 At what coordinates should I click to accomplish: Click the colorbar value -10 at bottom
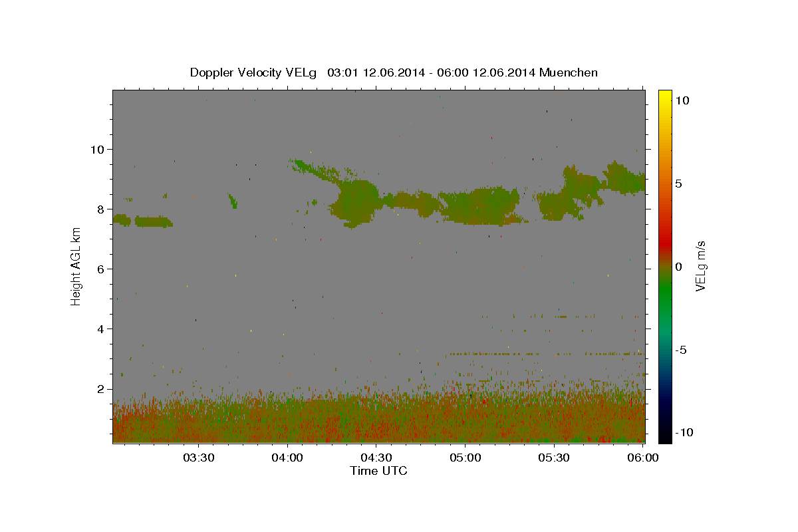click(x=684, y=432)
